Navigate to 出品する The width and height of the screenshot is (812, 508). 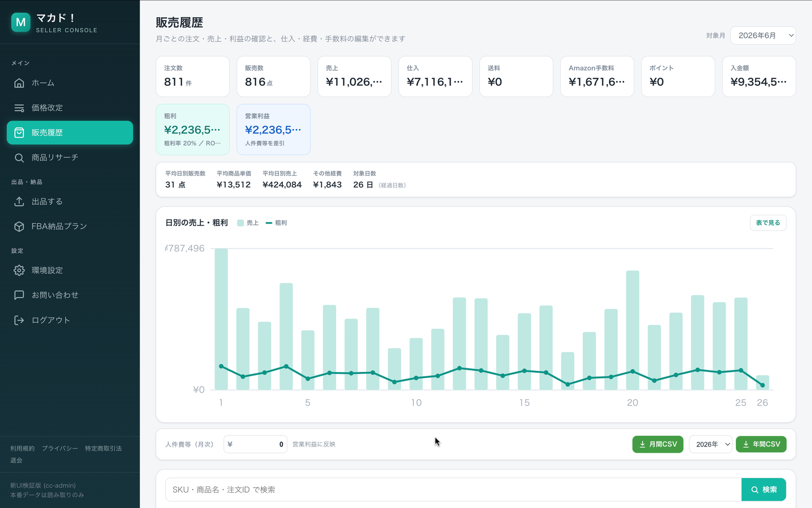(x=70, y=202)
